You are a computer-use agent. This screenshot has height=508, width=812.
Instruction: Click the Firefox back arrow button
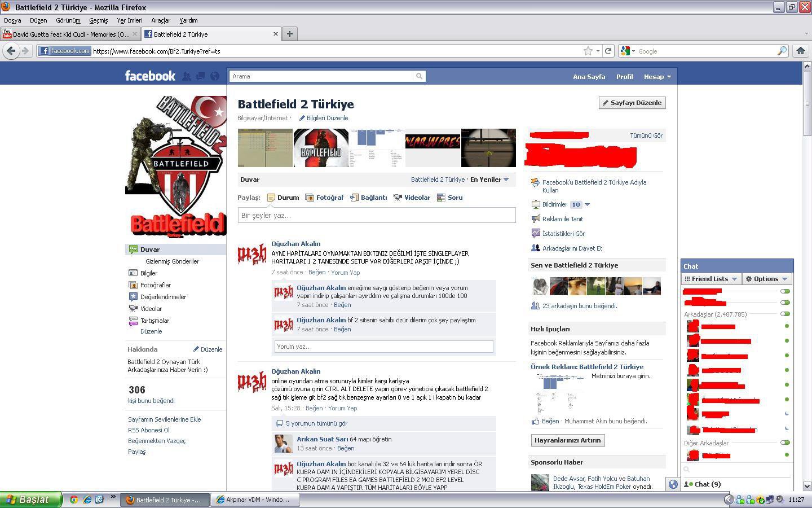tap(11, 51)
